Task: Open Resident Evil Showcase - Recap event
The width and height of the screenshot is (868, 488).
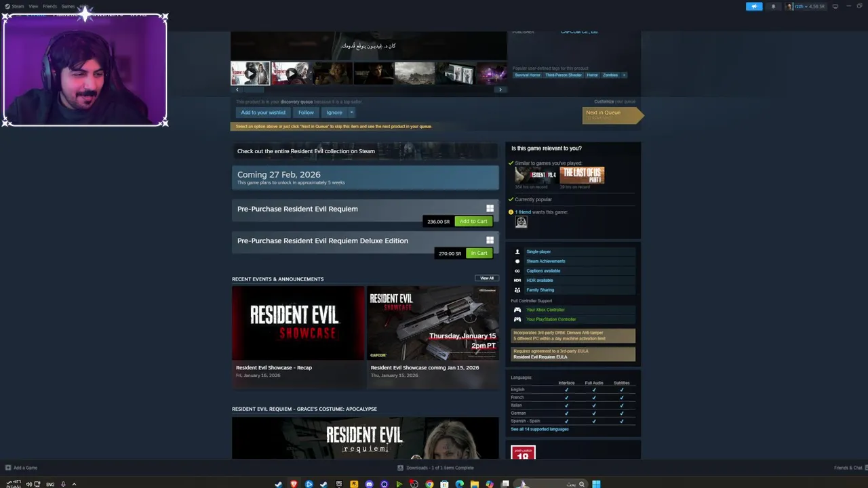Action: click(x=298, y=337)
